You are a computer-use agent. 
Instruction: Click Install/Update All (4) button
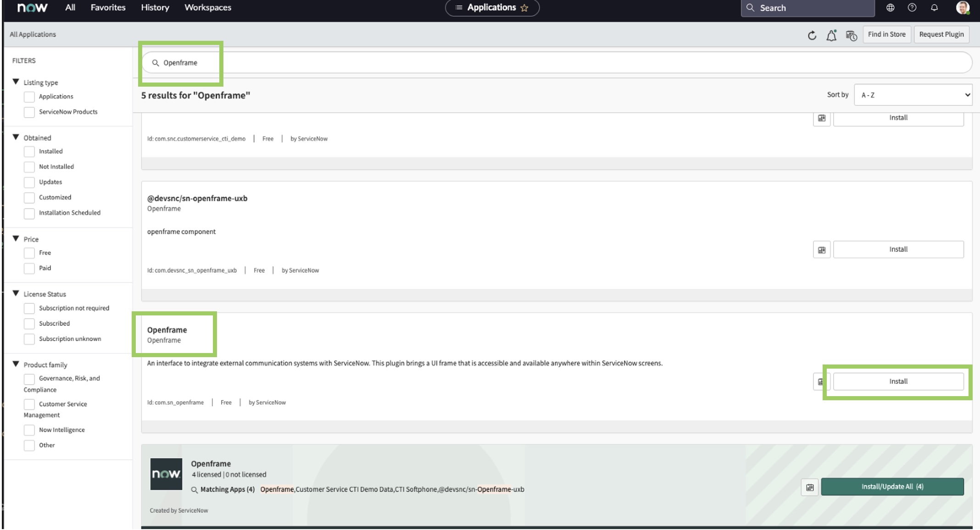click(892, 487)
